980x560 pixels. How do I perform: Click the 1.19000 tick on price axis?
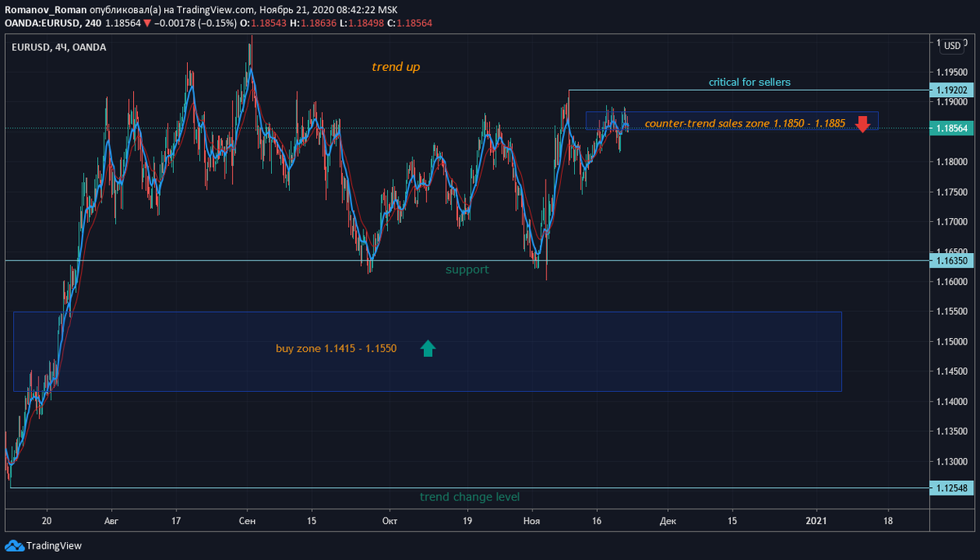[952, 102]
